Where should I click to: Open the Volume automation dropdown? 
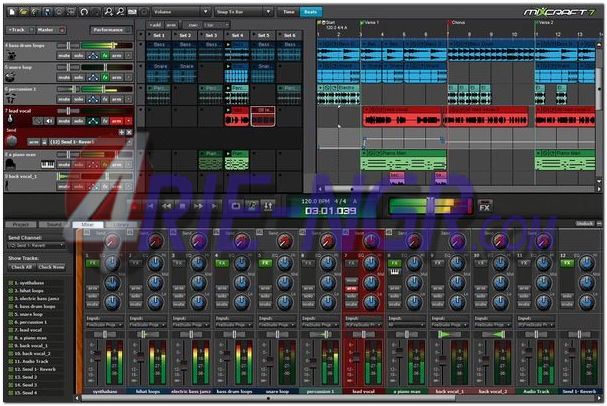pyautogui.click(x=181, y=12)
